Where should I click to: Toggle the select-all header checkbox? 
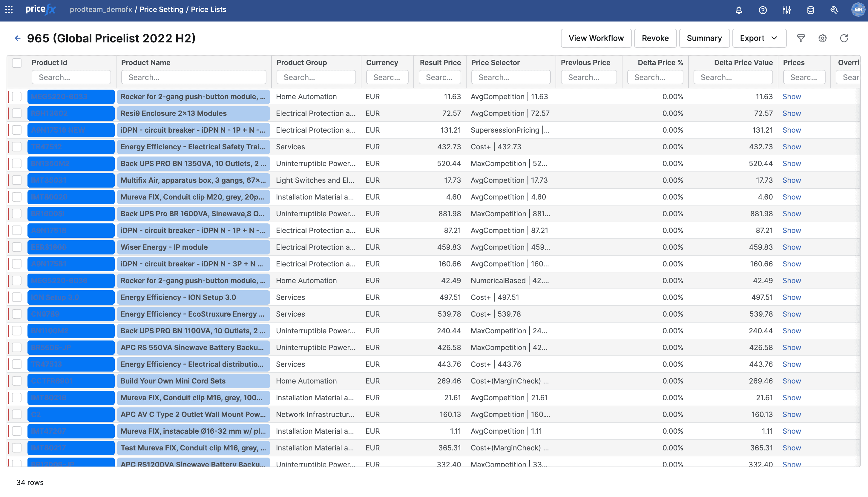(x=17, y=63)
